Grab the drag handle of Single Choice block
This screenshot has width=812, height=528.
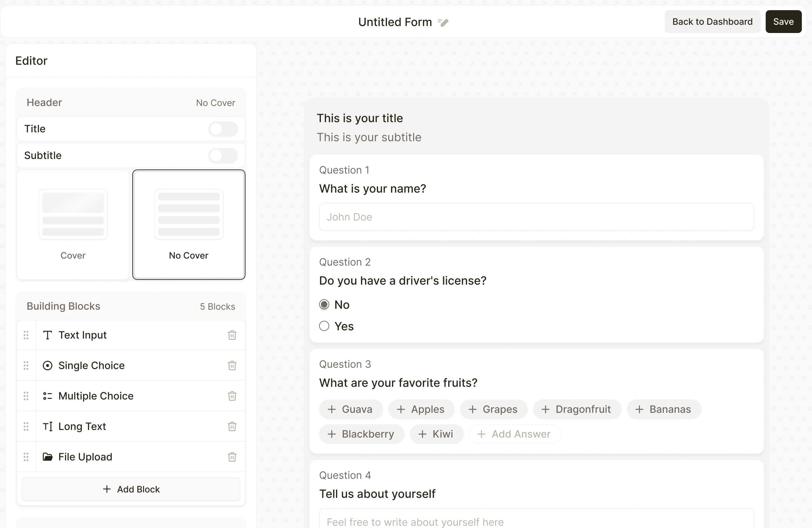pos(26,365)
